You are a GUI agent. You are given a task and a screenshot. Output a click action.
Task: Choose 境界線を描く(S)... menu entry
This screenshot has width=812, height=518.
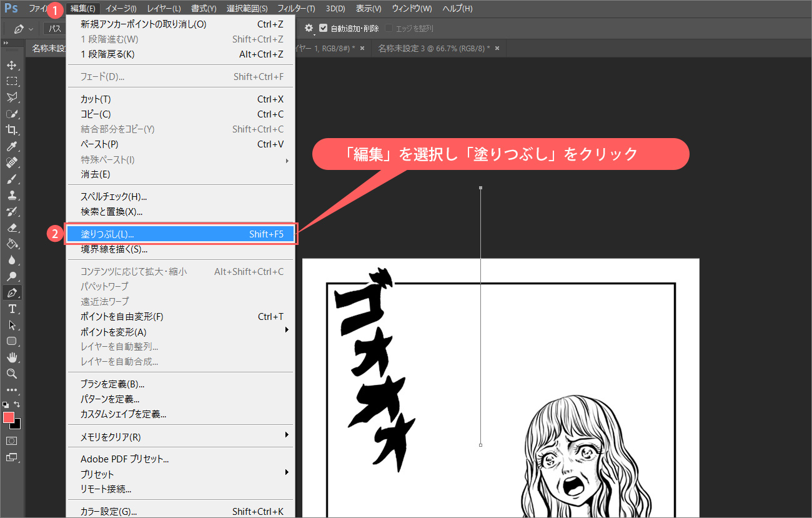coord(180,249)
